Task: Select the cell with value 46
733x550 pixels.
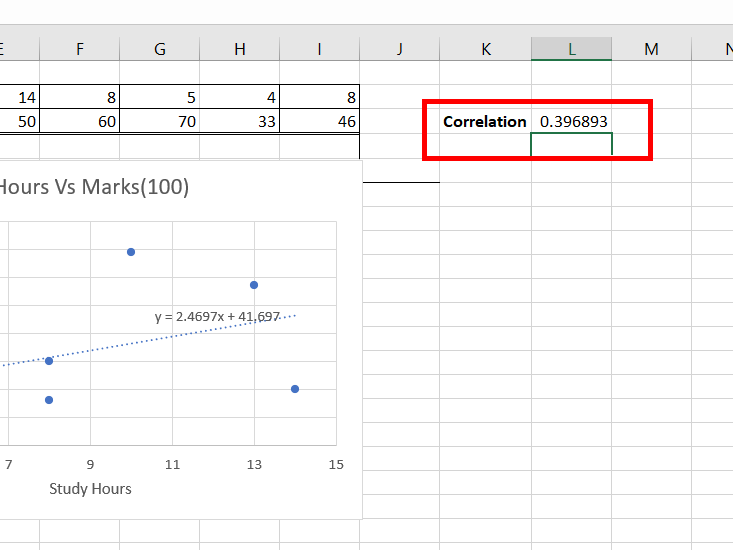Action: point(319,121)
